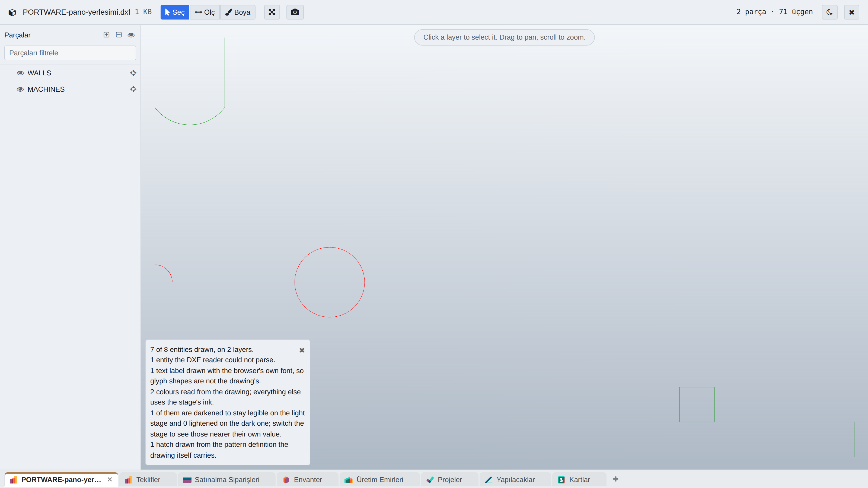Screen dimensions: 868x488
Task: Click the large green arc shape
Action: tap(189, 125)
